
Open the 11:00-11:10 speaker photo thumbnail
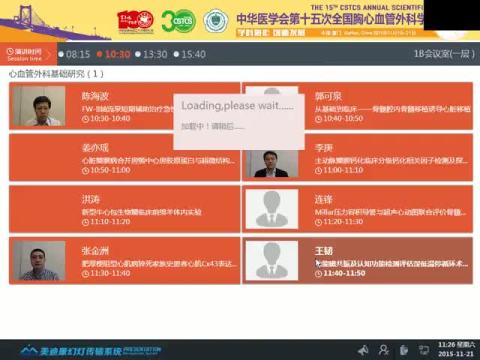[272, 164]
